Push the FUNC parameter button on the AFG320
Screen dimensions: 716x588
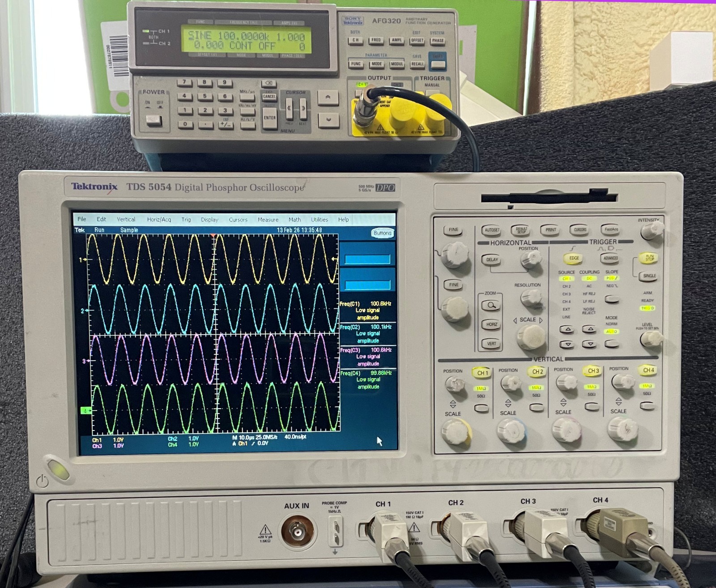[356, 64]
